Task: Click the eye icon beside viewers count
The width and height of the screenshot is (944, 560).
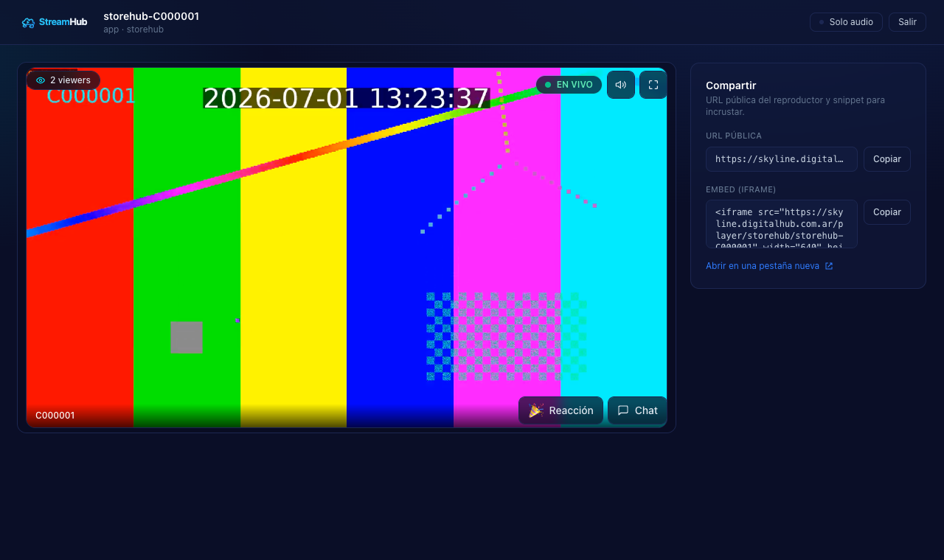Action: click(x=41, y=80)
